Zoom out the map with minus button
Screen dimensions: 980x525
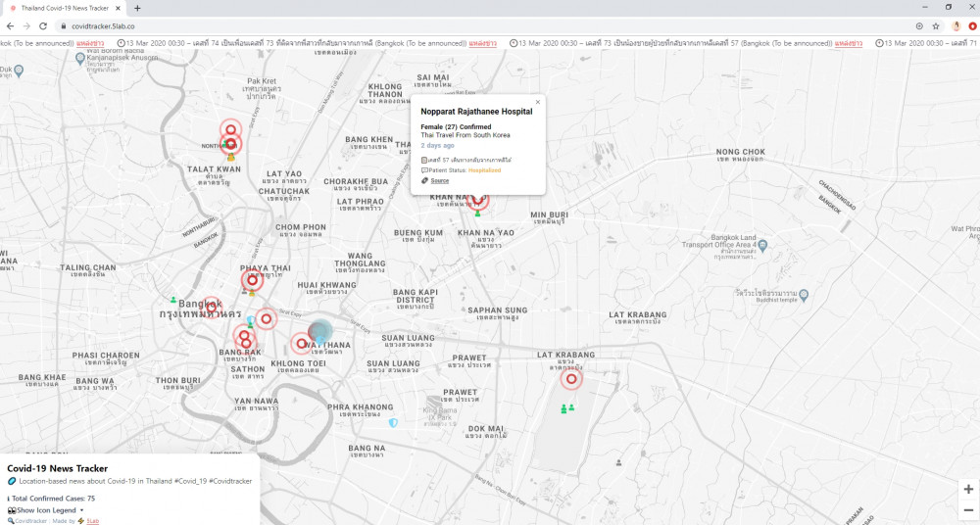pyautogui.click(x=968, y=510)
